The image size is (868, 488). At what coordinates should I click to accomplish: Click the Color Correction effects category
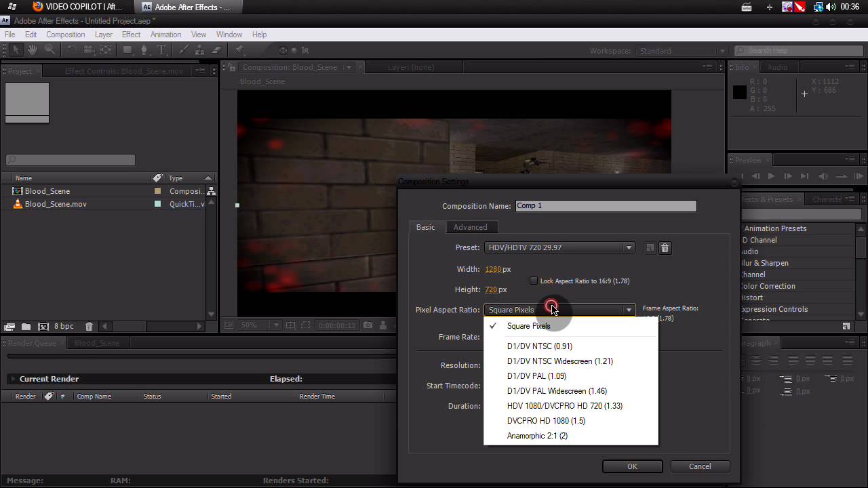pos(768,286)
